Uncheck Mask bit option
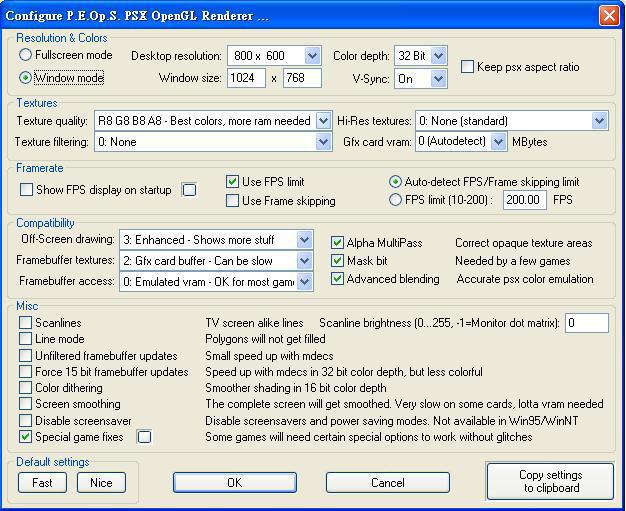Screen dimensions: 626x511 pos(337,261)
